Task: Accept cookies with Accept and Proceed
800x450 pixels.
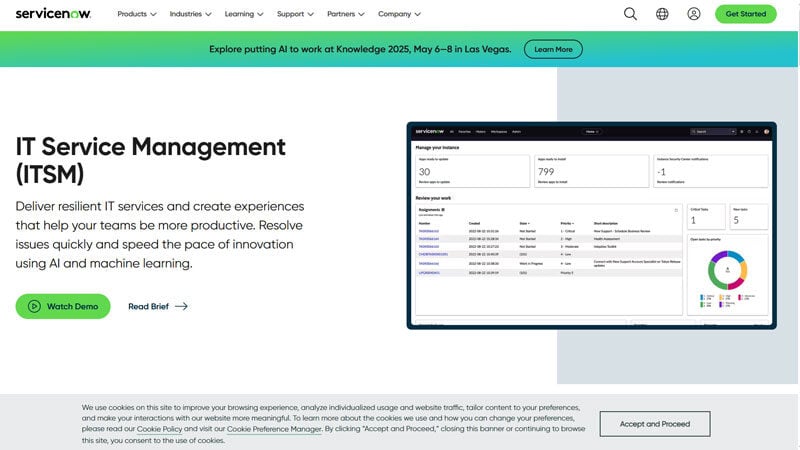Action: (x=654, y=424)
